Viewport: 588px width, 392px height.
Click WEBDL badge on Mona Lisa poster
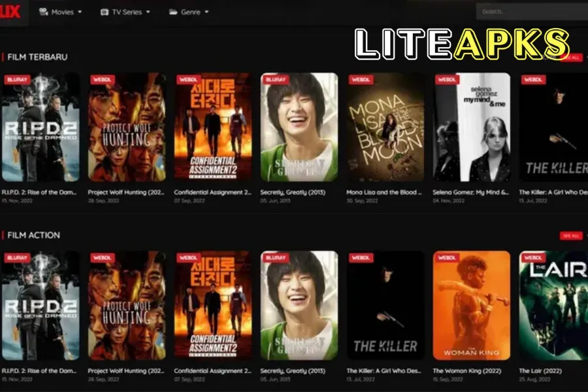point(361,80)
